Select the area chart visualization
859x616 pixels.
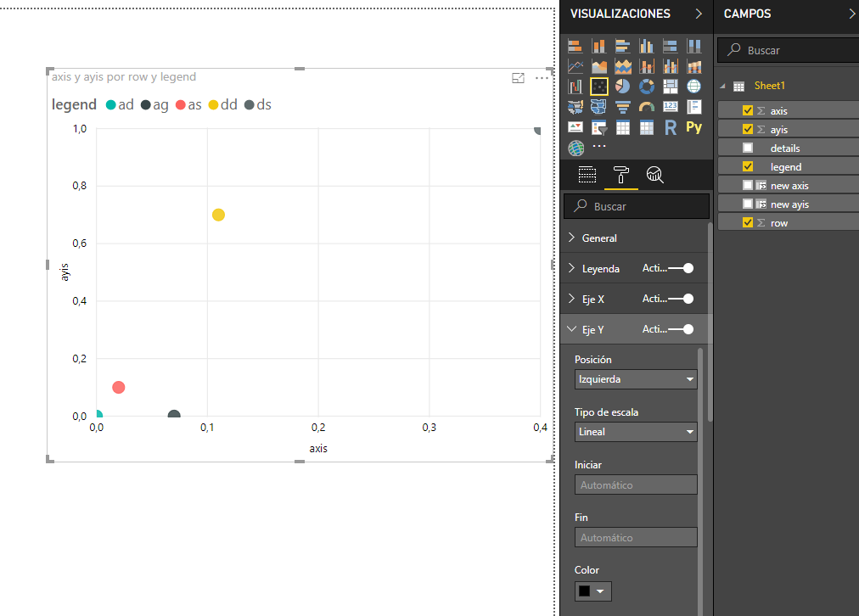598,66
